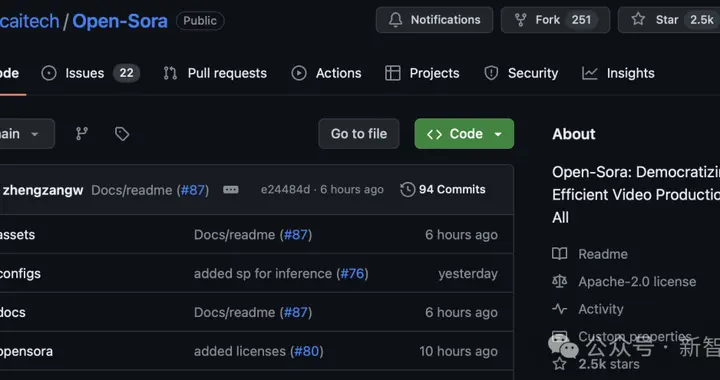
Task: Open the green Code dropdown
Action: click(464, 134)
